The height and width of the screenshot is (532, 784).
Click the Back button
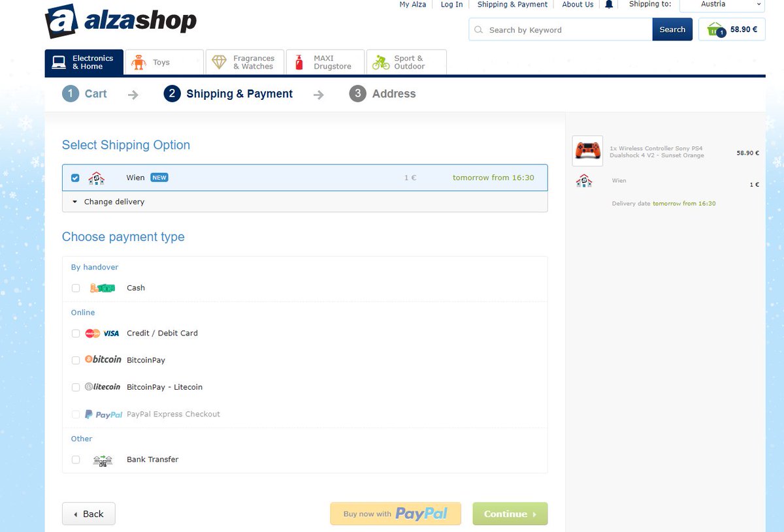click(88, 514)
